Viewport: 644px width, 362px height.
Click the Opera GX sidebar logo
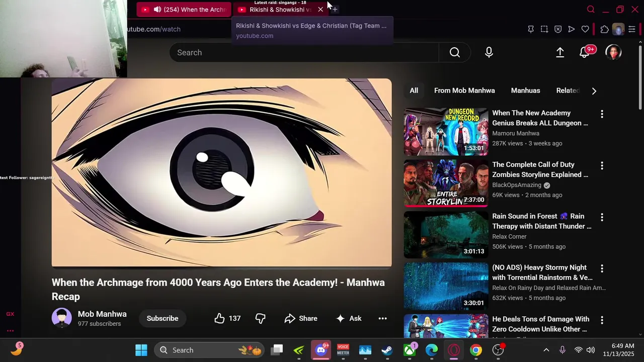click(x=10, y=314)
